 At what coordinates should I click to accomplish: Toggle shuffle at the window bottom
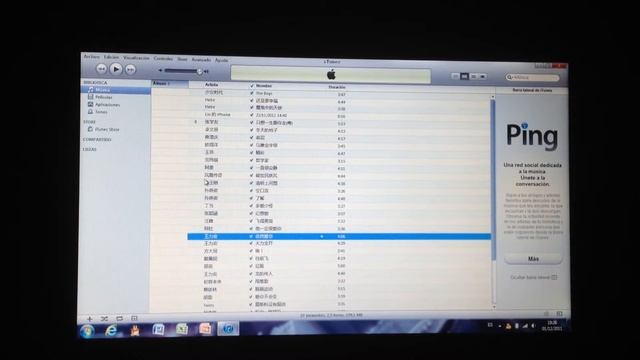[x=104, y=318]
